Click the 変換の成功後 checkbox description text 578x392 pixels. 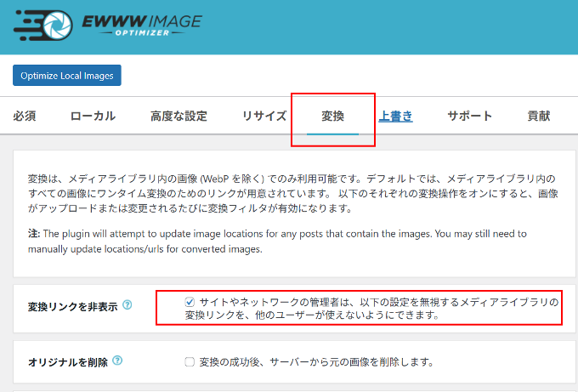click(x=316, y=362)
